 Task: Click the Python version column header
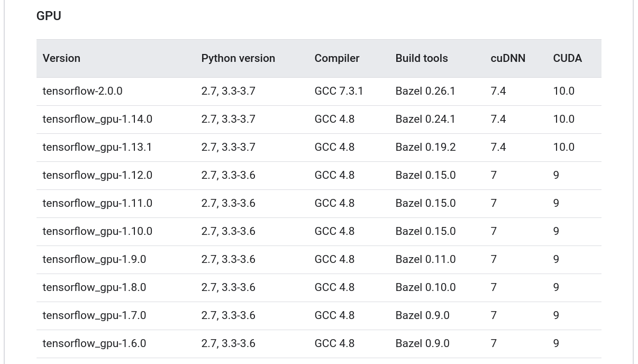click(x=238, y=58)
